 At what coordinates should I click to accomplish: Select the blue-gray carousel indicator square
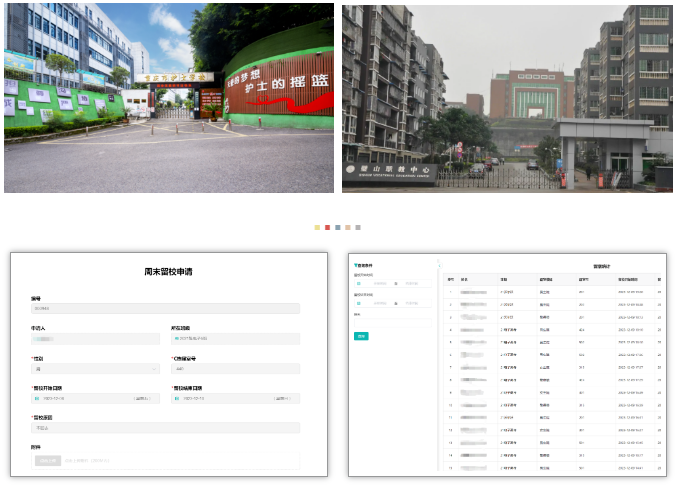click(x=338, y=228)
